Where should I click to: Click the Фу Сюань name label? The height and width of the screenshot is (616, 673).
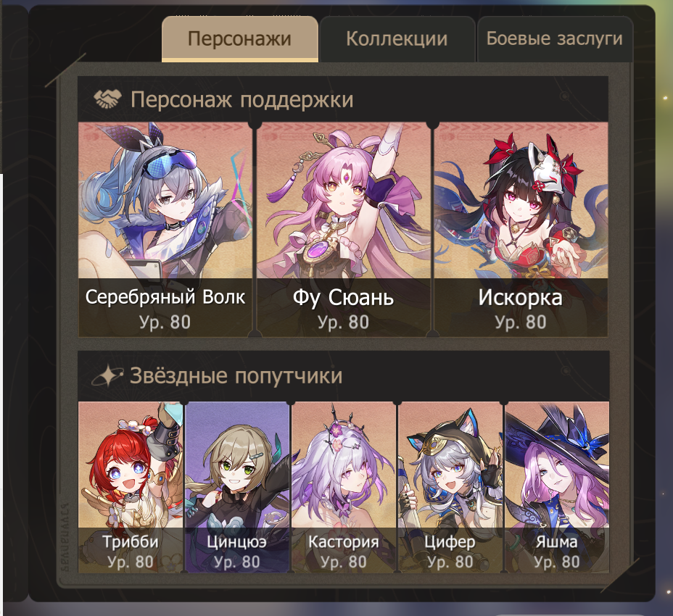click(x=343, y=297)
